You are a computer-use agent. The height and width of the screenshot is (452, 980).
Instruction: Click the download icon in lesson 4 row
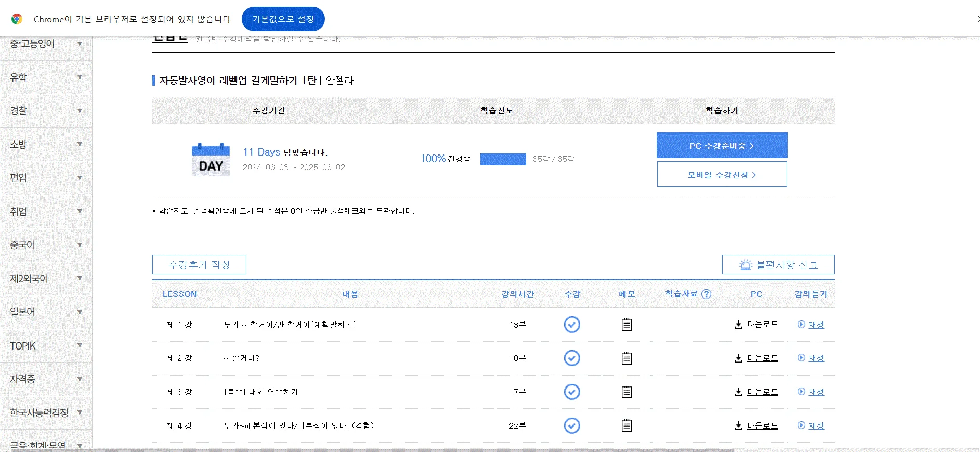tap(738, 425)
